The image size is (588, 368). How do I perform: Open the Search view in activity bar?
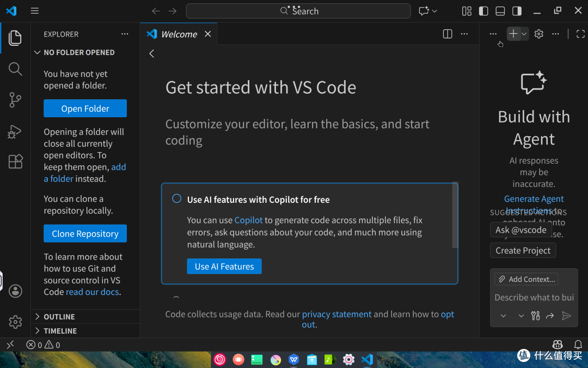[15, 69]
